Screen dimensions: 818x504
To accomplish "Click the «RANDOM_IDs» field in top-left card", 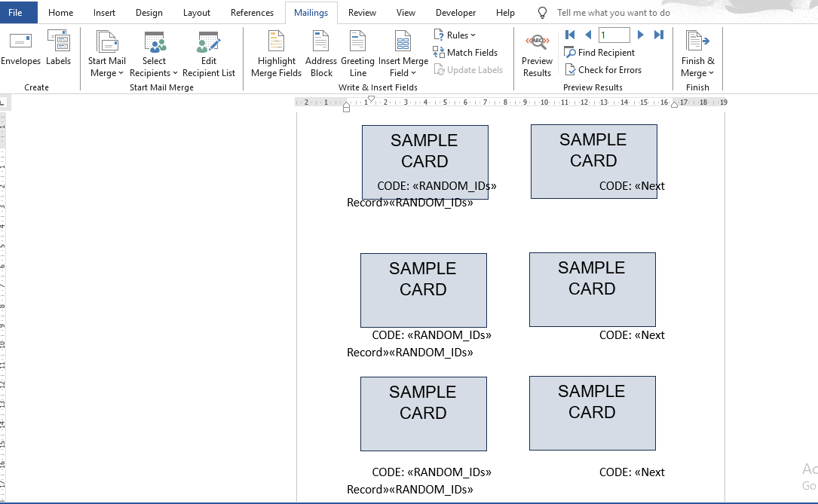I will (455, 185).
